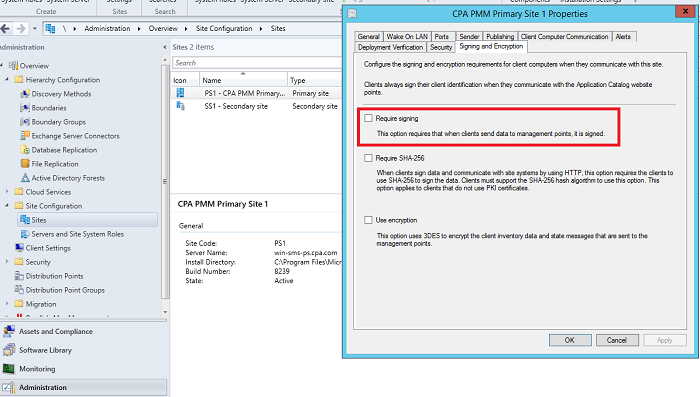Collapse the Hierarchy Configuration tree node

(x=7, y=79)
